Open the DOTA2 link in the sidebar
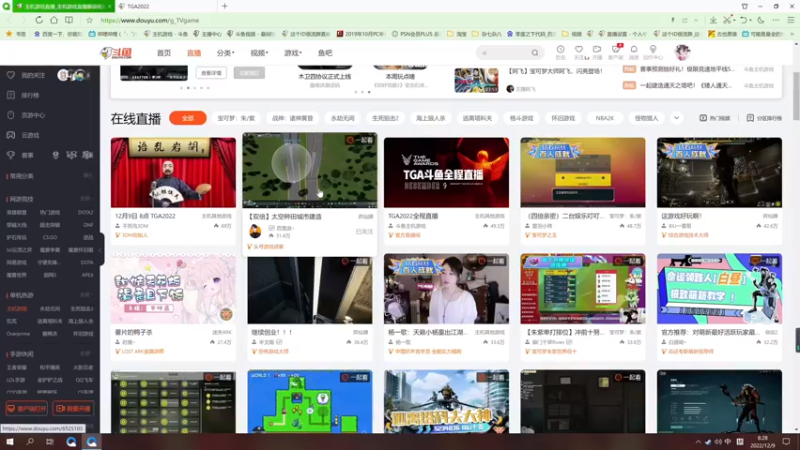Screen dimensions: 800x450 click(x=85, y=212)
